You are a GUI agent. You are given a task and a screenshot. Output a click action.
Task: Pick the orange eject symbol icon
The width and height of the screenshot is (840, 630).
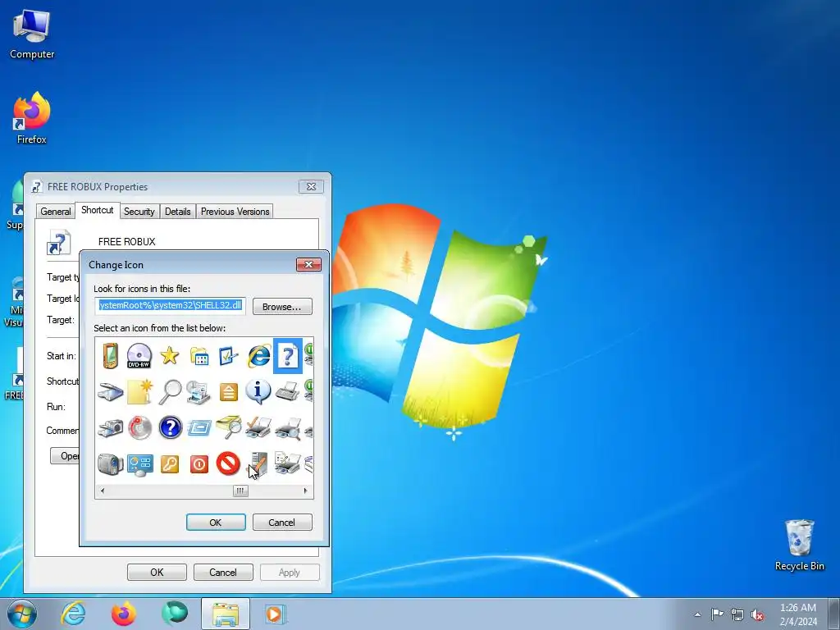click(229, 393)
